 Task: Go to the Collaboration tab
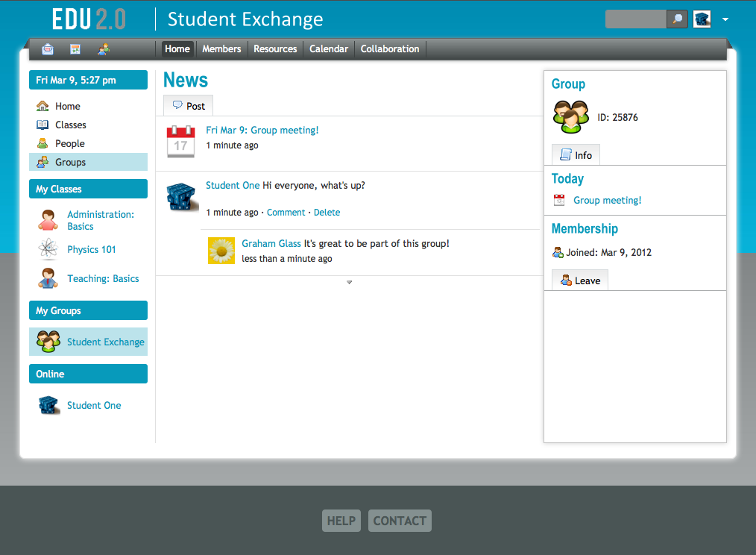tap(390, 49)
